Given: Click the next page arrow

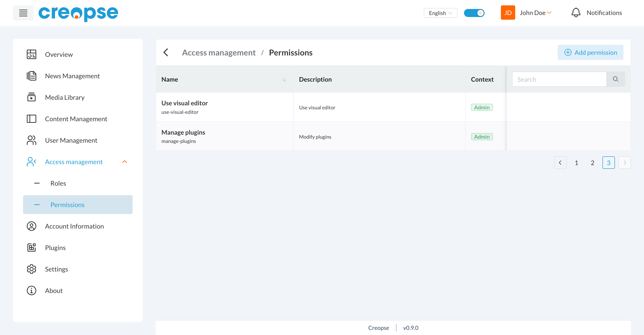Looking at the screenshot, I should tap(625, 163).
